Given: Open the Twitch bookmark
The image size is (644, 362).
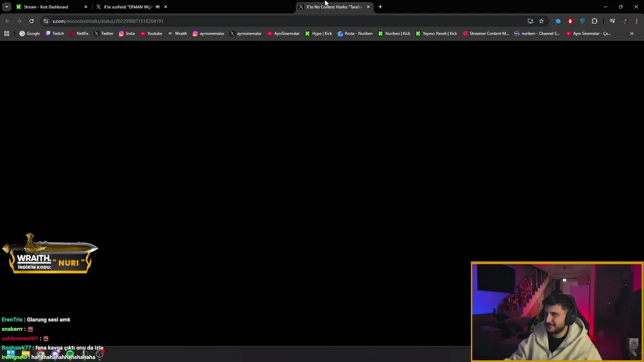Looking at the screenshot, I should coord(55,34).
